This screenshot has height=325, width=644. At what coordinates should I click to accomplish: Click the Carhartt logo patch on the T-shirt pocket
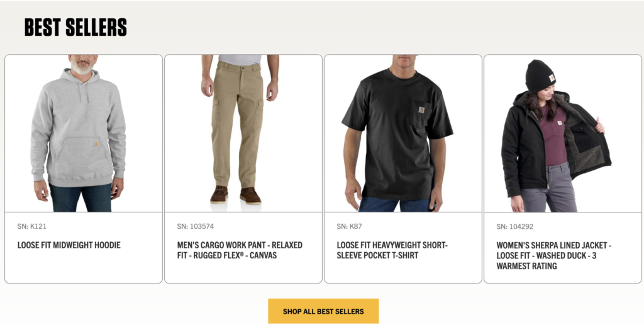[421, 110]
